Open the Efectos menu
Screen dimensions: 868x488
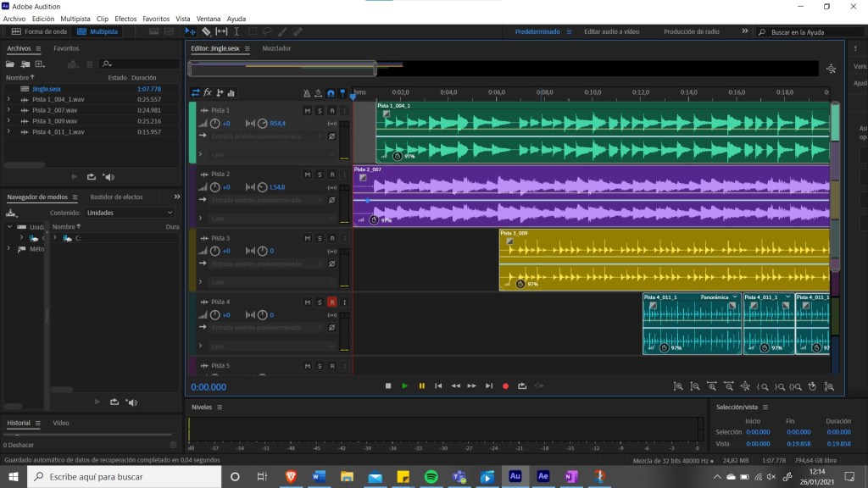[x=125, y=18]
